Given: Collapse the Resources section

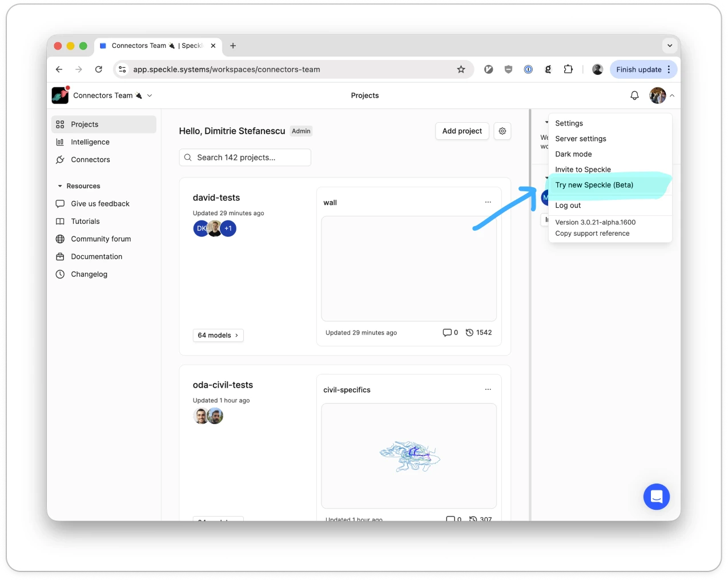Looking at the screenshot, I should click(60, 186).
